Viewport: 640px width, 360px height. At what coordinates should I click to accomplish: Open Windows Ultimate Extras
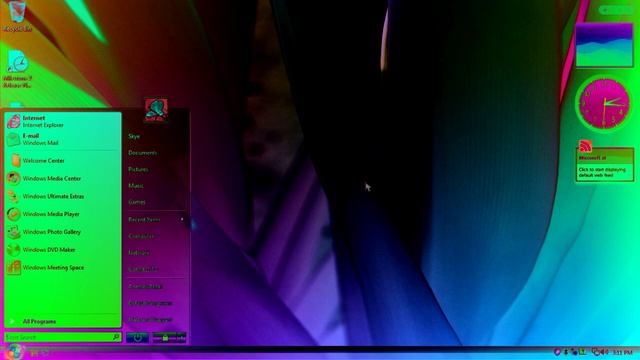pyautogui.click(x=62, y=196)
